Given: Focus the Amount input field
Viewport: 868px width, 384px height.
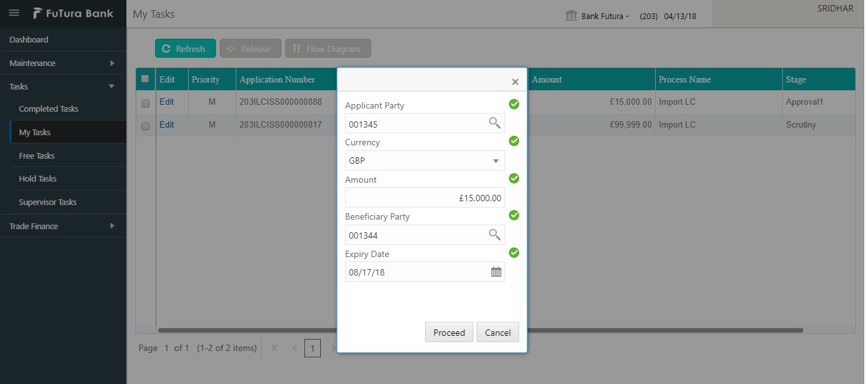Looking at the screenshot, I should [425, 197].
